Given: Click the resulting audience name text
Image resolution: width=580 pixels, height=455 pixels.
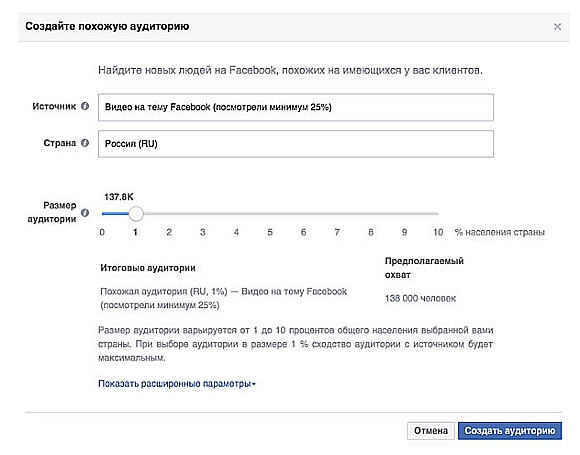Looking at the screenshot, I should pyautogui.click(x=223, y=298).
